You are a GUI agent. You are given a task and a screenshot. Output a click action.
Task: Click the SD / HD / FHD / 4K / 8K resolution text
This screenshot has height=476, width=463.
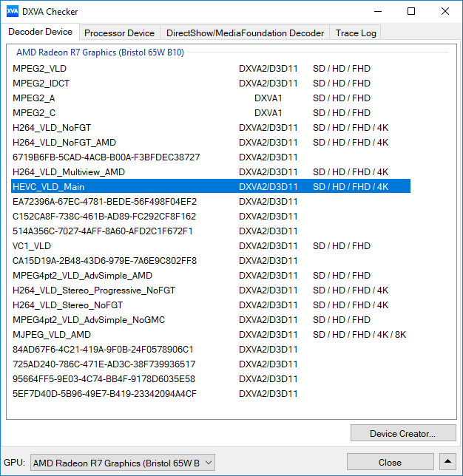coord(359,335)
